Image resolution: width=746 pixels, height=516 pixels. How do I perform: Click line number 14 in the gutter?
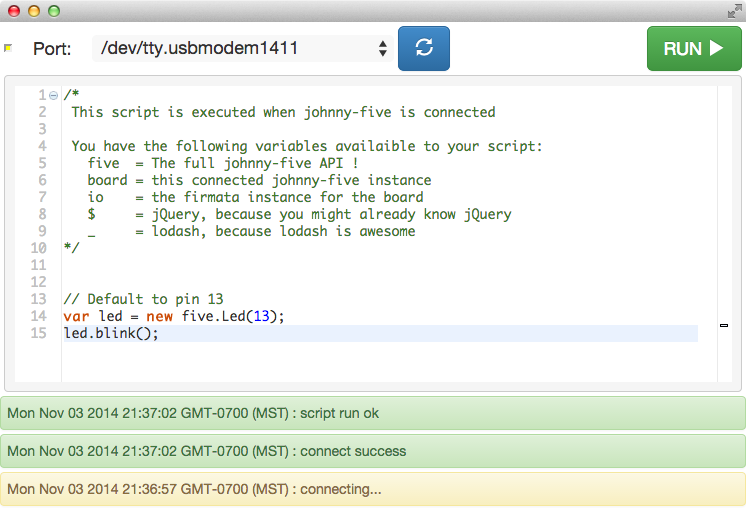pyautogui.click(x=39, y=316)
